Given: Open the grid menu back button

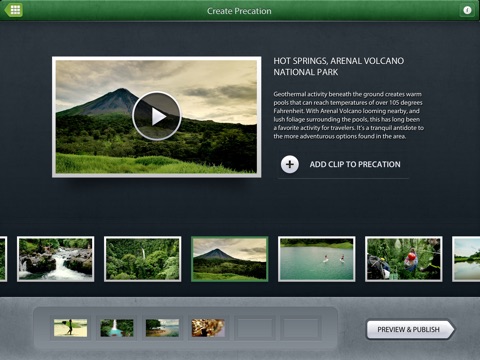Looking at the screenshot, I should click(14, 10).
